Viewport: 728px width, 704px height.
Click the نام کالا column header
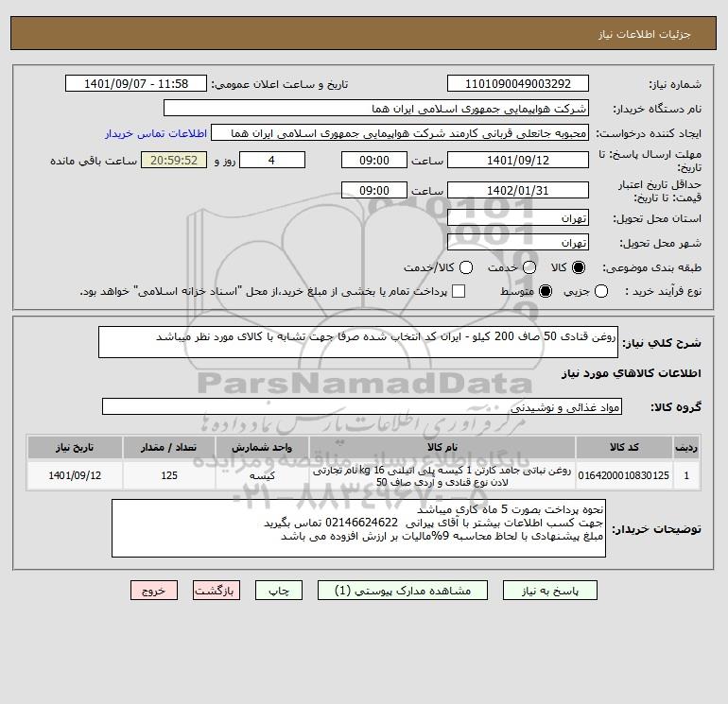click(x=442, y=447)
